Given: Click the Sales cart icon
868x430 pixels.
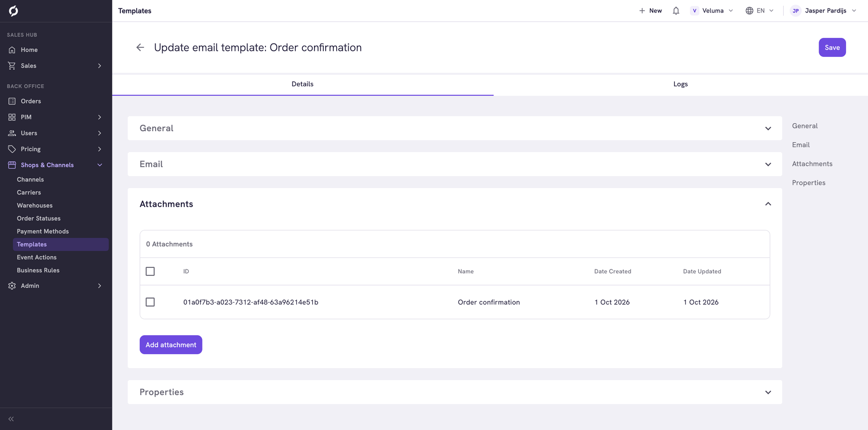Looking at the screenshot, I should point(12,66).
